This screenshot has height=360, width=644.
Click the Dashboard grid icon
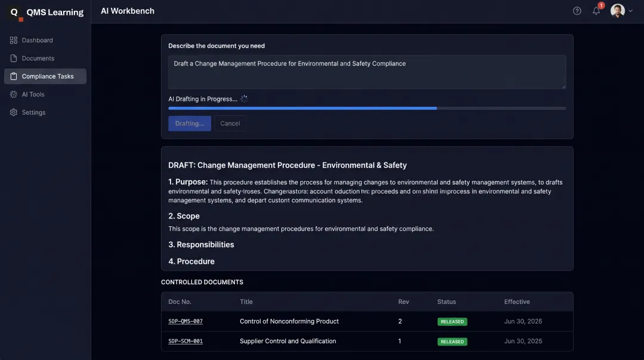(x=14, y=41)
